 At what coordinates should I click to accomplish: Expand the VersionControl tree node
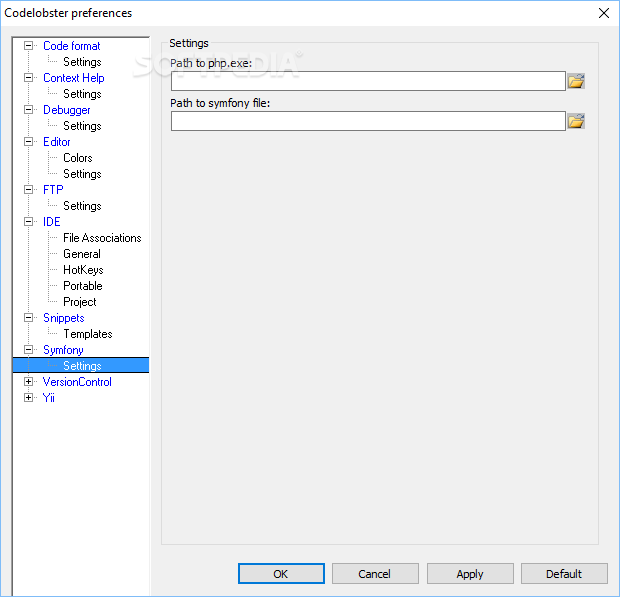(28, 382)
